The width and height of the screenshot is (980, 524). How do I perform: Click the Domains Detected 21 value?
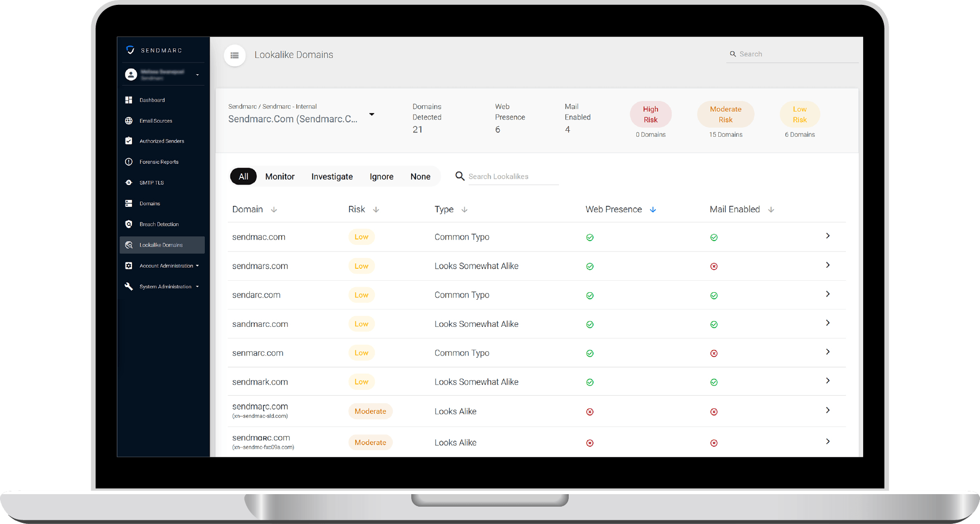pyautogui.click(x=417, y=129)
